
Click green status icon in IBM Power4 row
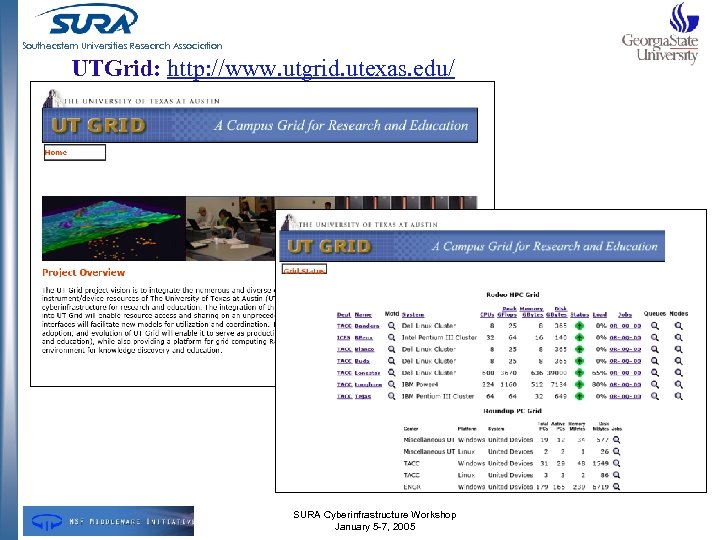(579, 384)
